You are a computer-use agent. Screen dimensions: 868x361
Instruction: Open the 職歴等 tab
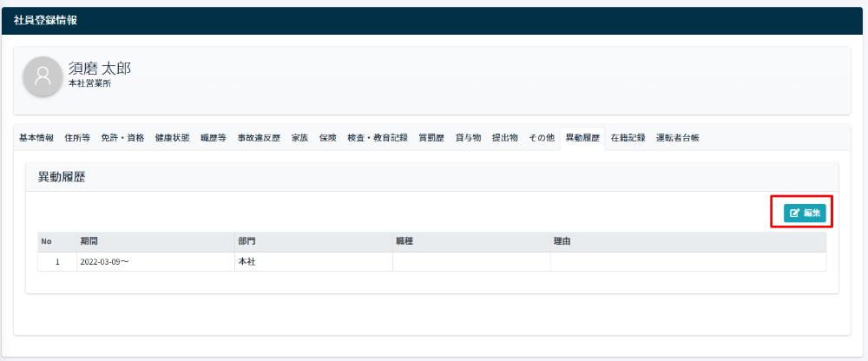(x=213, y=138)
